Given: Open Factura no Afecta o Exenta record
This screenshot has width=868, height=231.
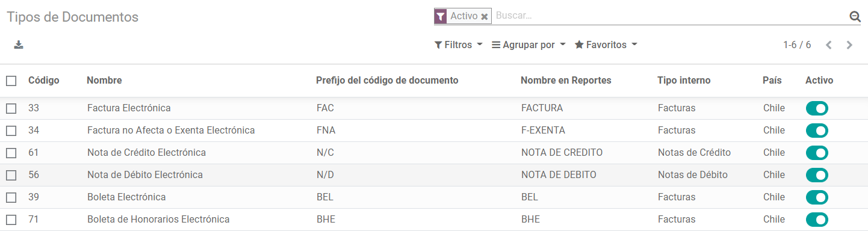Looking at the screenshot, I should point(171,131).
